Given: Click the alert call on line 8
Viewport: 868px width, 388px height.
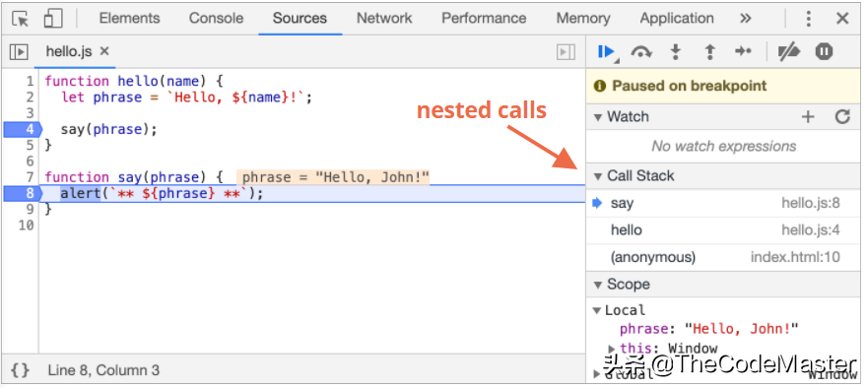Looking at the screenshot, I should tap(80, 194).
